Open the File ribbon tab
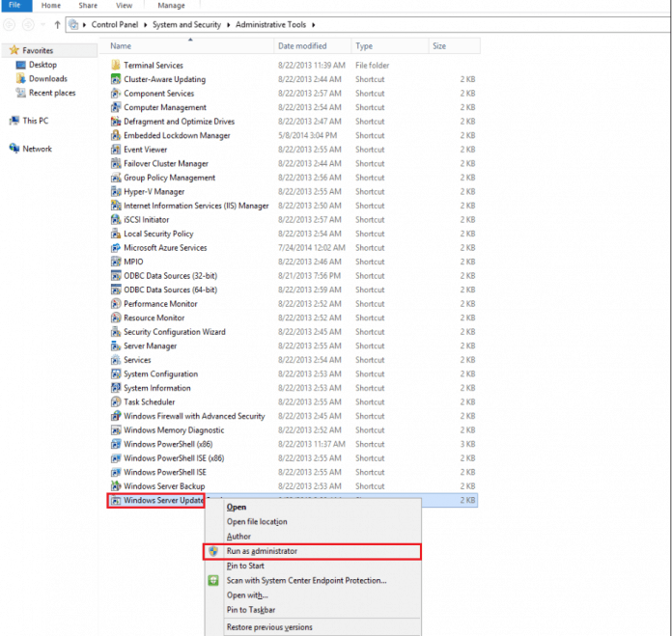The image size is (672, 636). pos(15,6)
